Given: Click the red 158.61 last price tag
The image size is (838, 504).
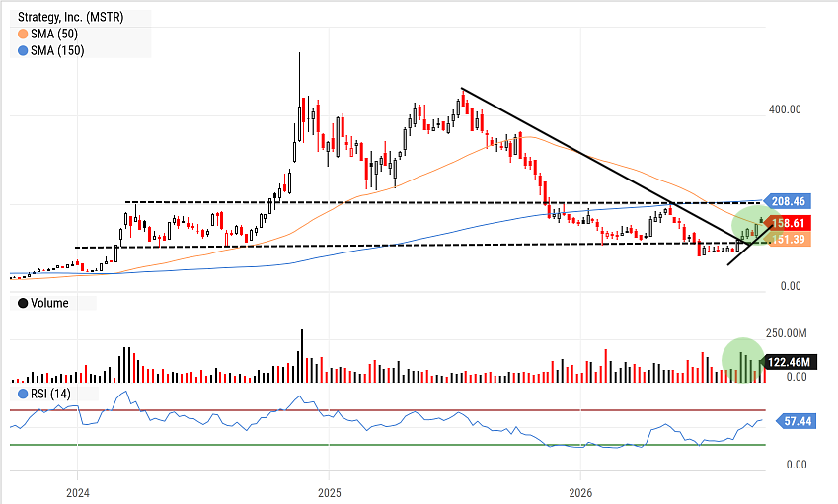Looking at the screenshot, I should (x=787, y=223).
